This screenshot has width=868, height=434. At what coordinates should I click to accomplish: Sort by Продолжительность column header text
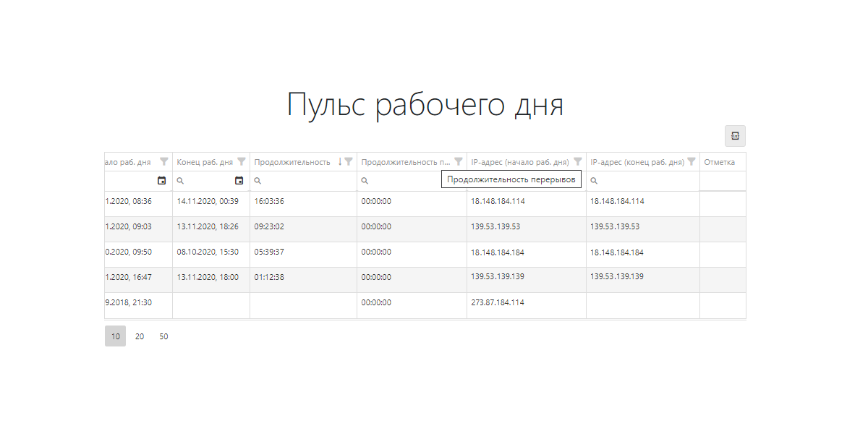point(292,162)
